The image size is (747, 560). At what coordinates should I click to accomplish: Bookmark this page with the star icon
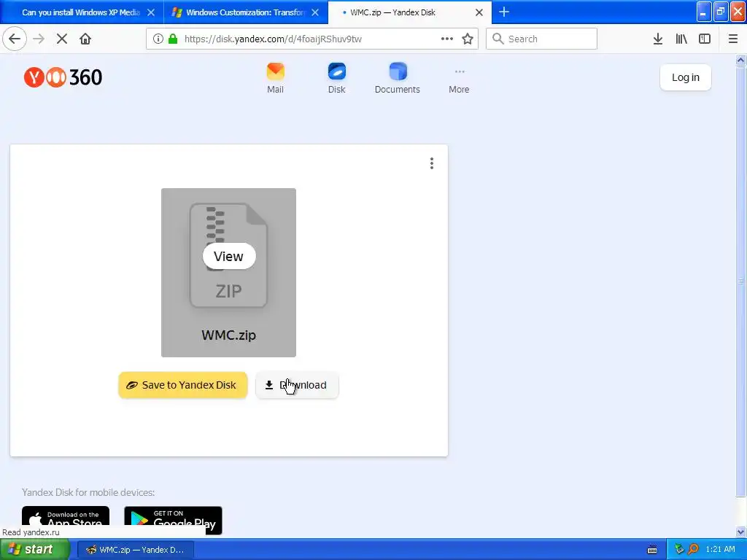[x=468, y=39]
